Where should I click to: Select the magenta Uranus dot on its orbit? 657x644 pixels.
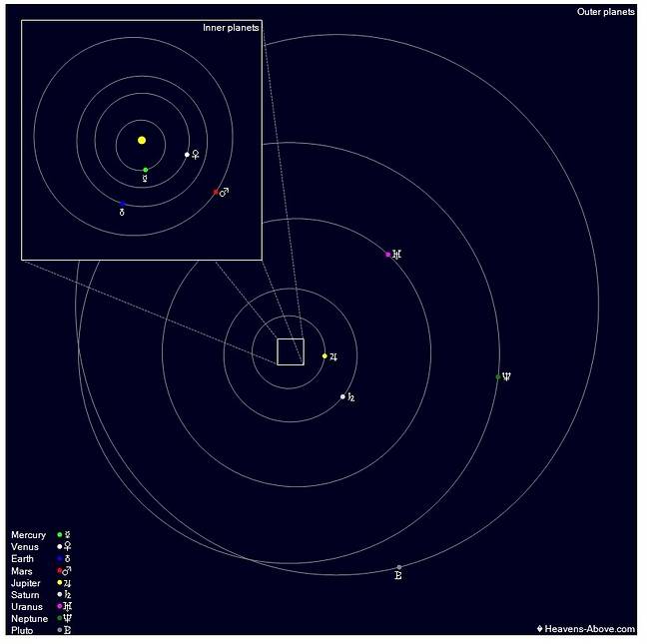click(388, 255)
